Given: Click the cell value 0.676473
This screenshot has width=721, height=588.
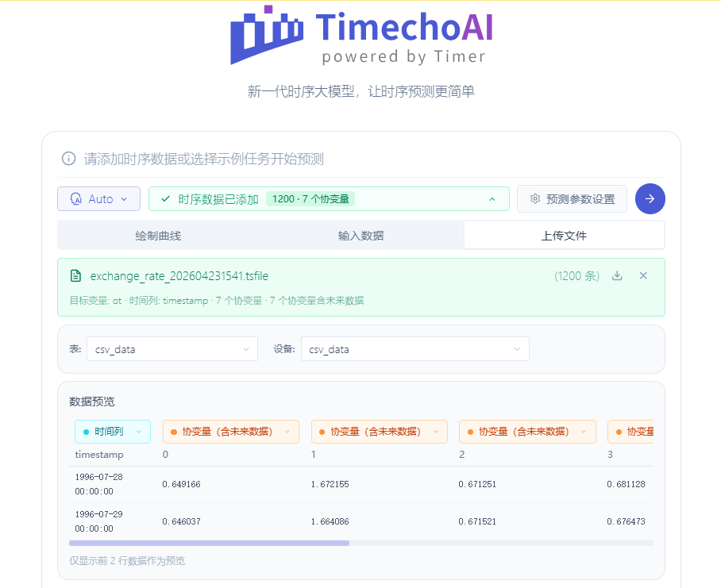Looking at the screenshot, I should tap(626, 521).
